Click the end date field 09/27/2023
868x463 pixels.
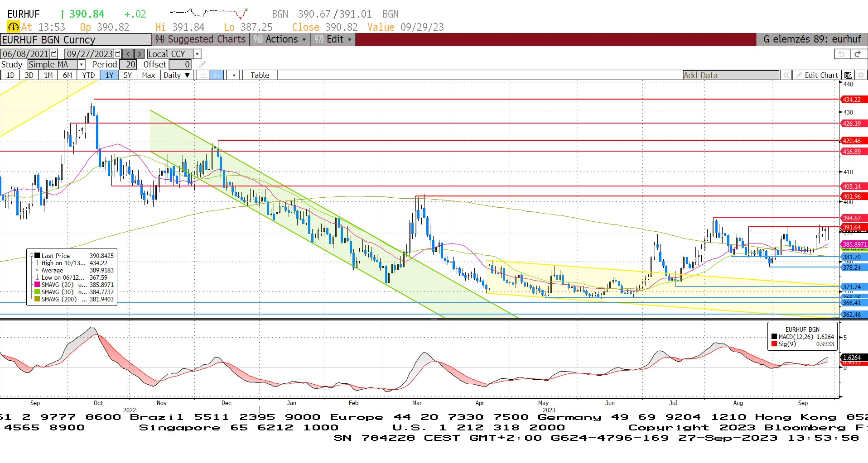pos(90,54)
